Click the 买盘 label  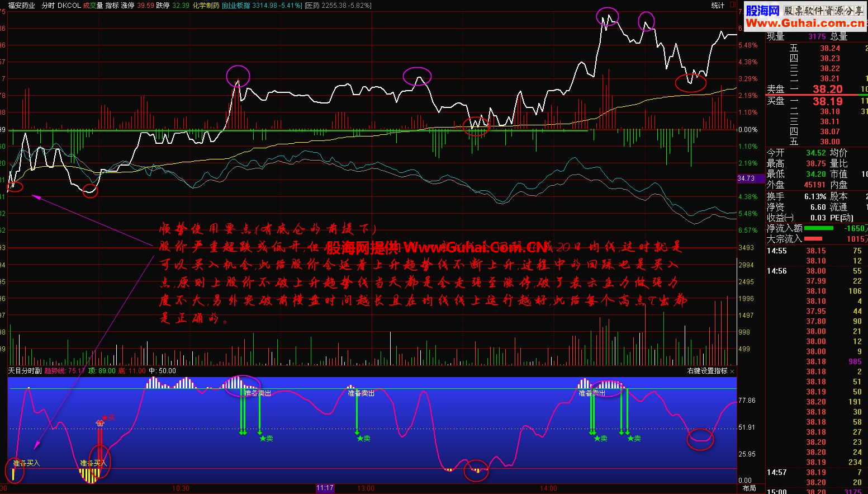click(776, 101)
